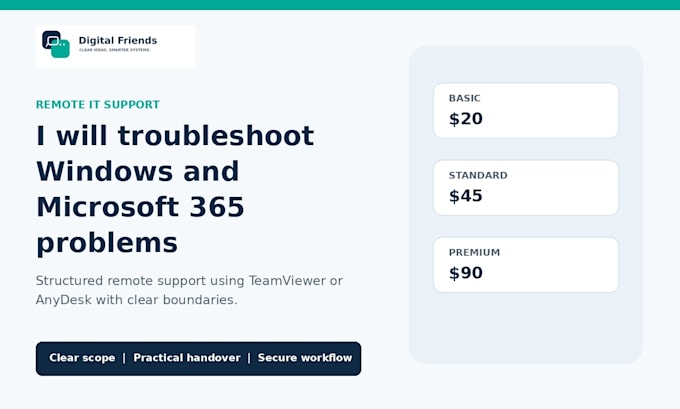This screenshot has height=409, width=680.
Task: Select the $45 price value
Action: click(x=466, y=196)
